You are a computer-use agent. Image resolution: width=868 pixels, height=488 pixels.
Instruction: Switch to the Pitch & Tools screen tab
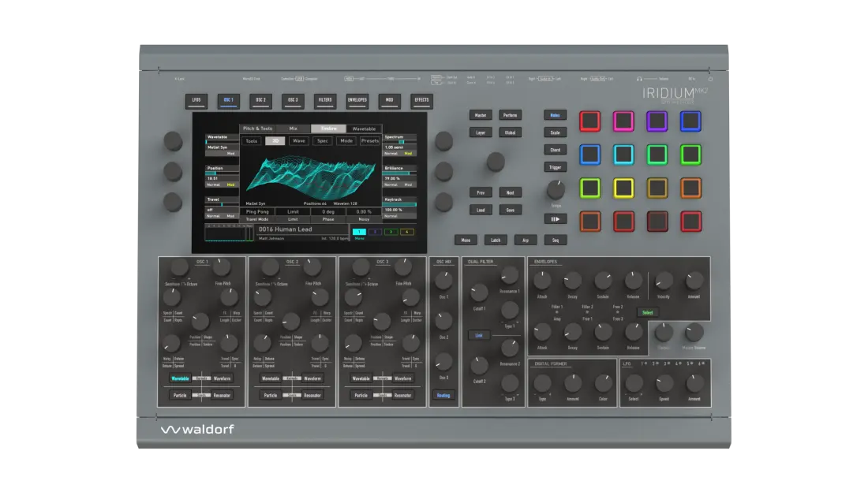(257, 129)
